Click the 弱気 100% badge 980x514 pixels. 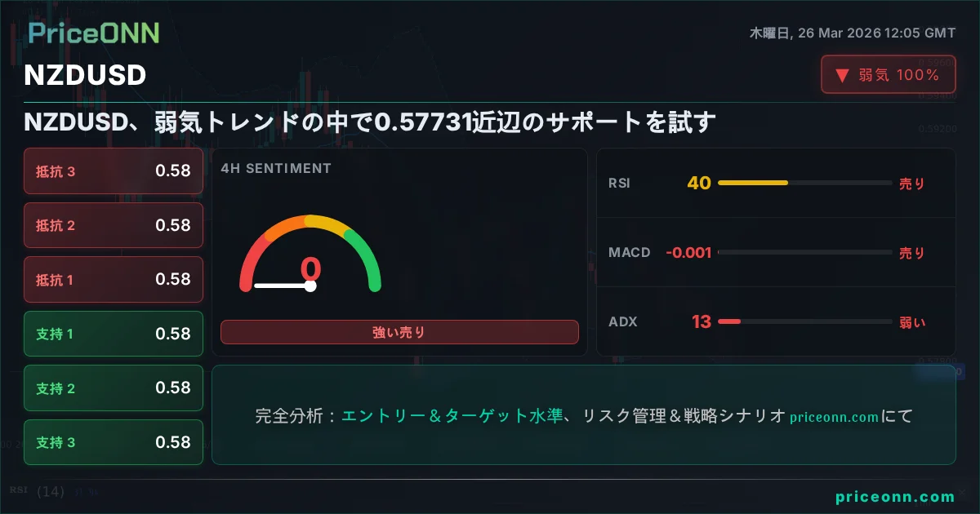click(x=888, y=76)
